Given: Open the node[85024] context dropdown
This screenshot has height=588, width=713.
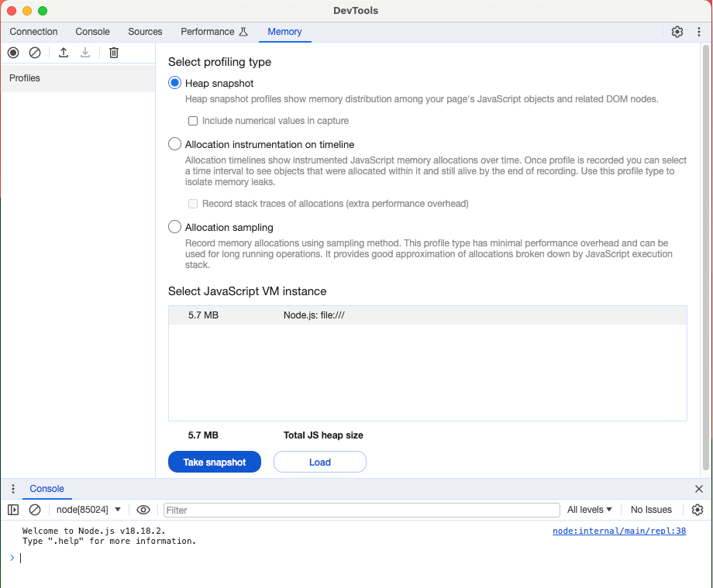Looking at the screenshot, I should pos(88,510).
